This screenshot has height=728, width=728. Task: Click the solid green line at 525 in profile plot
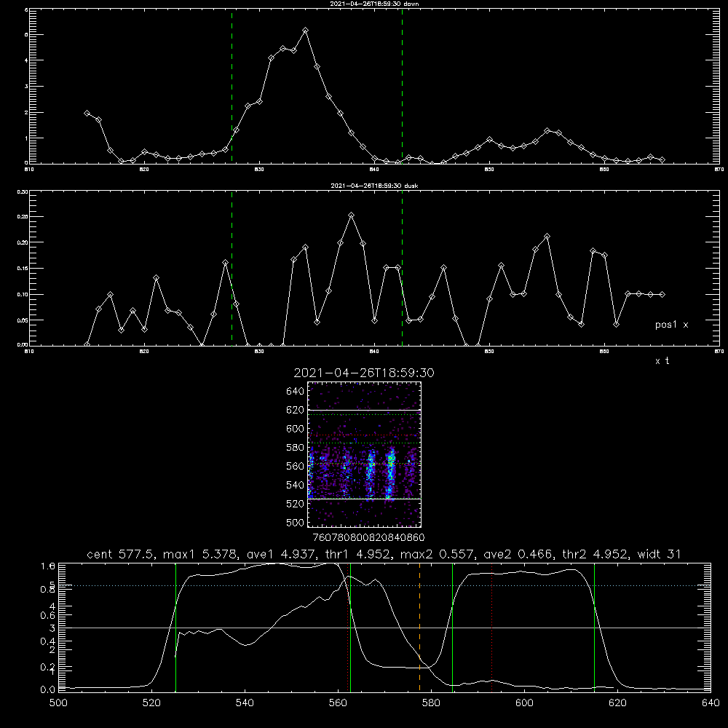coord(175,627)
